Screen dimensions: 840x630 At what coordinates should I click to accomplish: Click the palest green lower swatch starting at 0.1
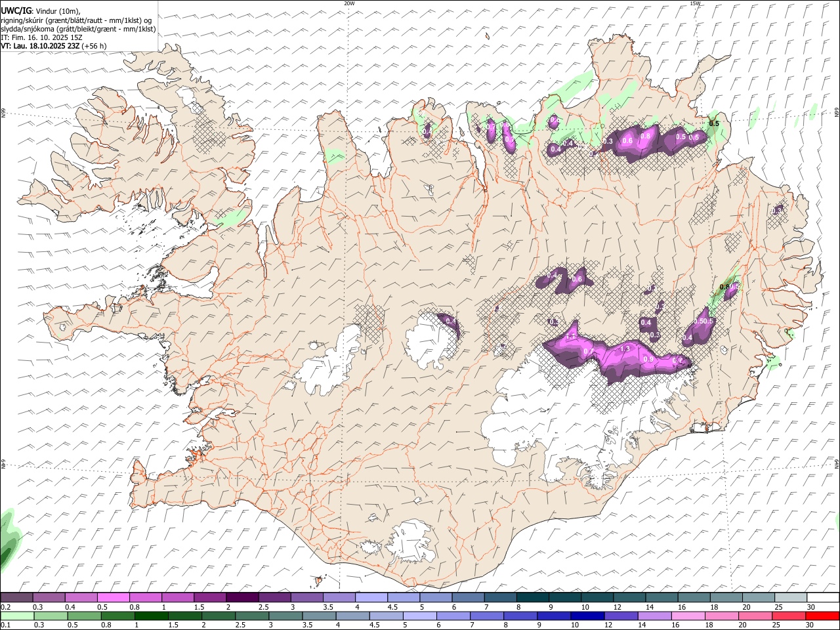coord(17,616)
